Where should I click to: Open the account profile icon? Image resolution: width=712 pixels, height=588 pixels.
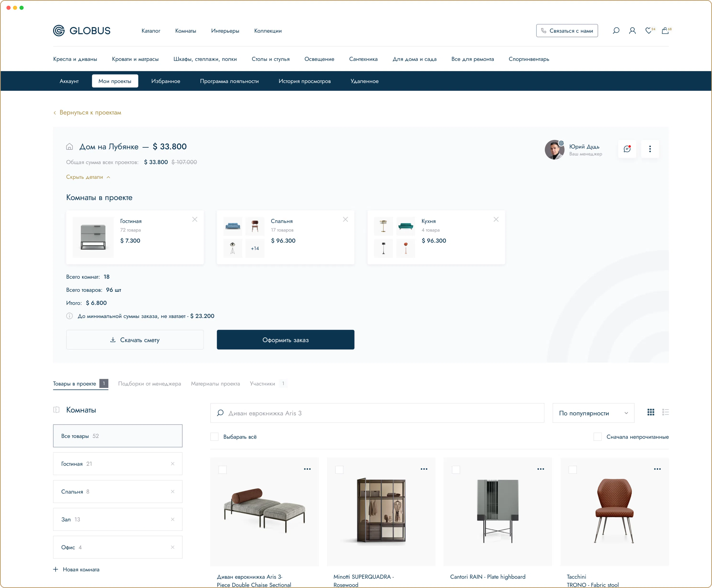click(632, 31)
